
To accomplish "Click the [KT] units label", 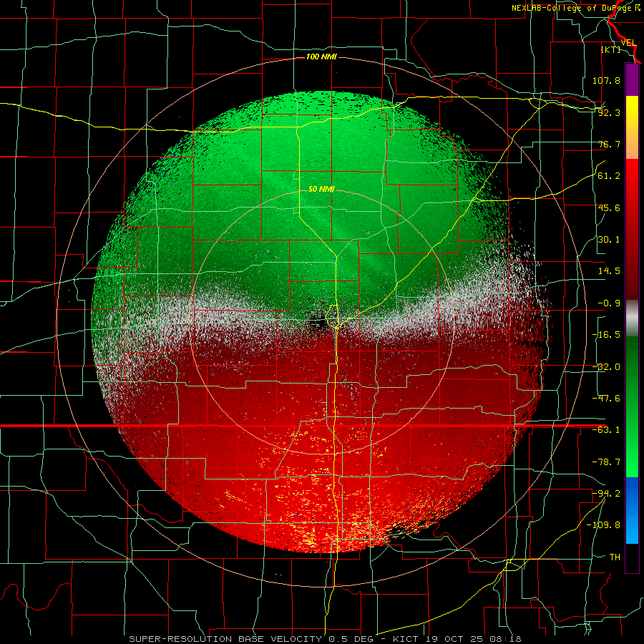I will click(610, 49).
